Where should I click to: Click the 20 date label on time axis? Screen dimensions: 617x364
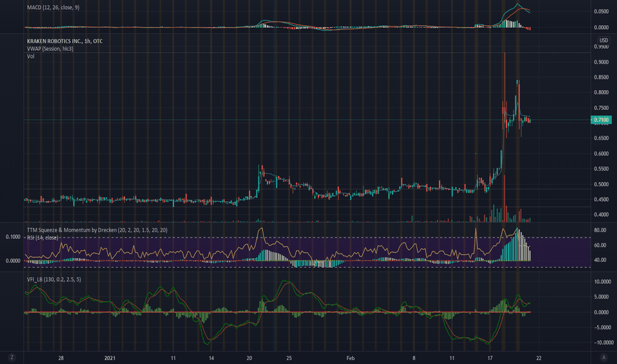(x=249, y=358)
